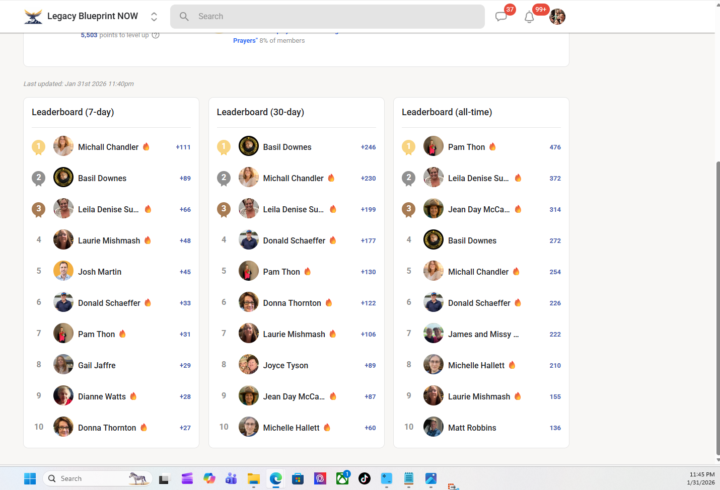The image size is (720, 490).
Task: Open the profile avatar menu in header
Action: (x=557, y=17)
